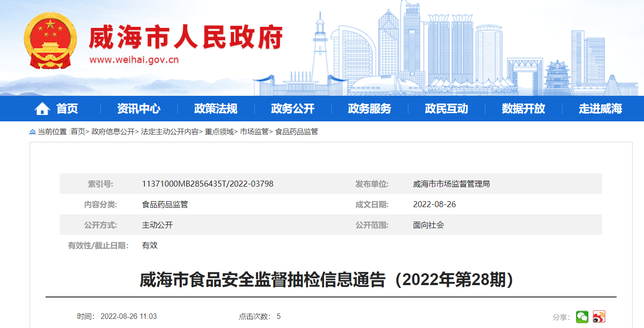644x328 pixels.
Task: Click 重点领域 breadcrumb link
Action: tap(219, 132)
